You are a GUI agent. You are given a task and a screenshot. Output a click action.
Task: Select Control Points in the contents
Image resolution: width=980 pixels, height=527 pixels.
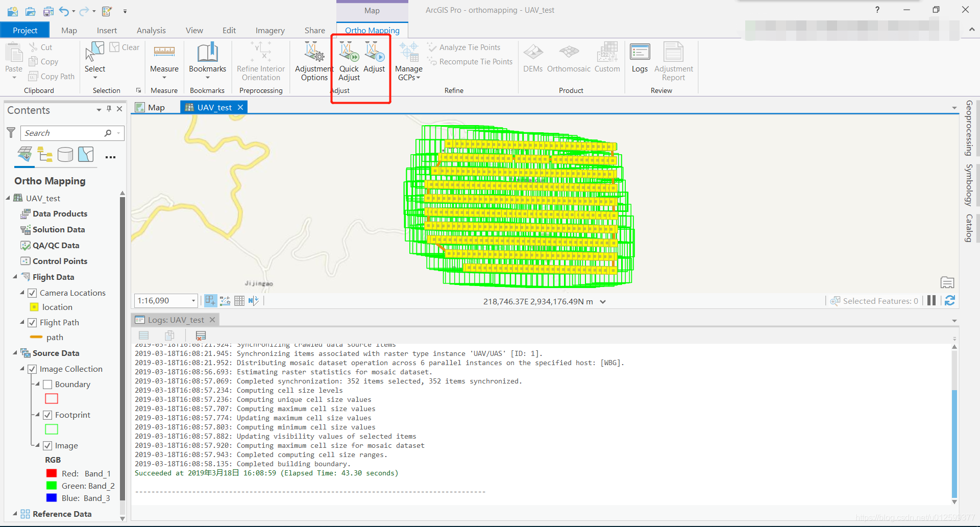click(x=60, y=261)
